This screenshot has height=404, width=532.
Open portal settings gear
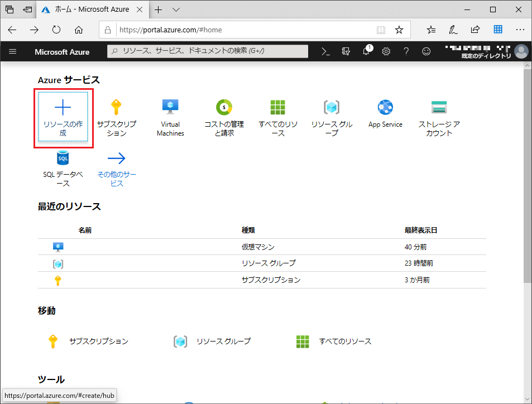pyautogui.click(x=386, y=51)
